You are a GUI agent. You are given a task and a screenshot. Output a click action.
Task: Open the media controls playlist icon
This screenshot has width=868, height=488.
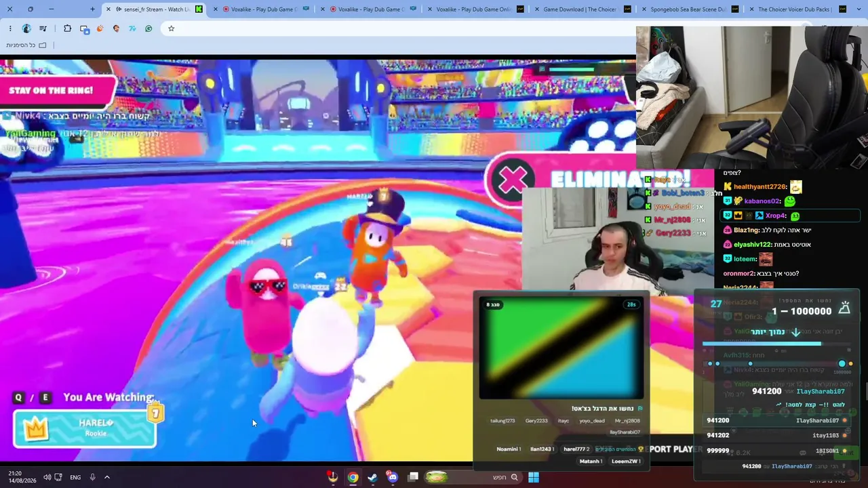pyautogui.click(x=43, y=28)
